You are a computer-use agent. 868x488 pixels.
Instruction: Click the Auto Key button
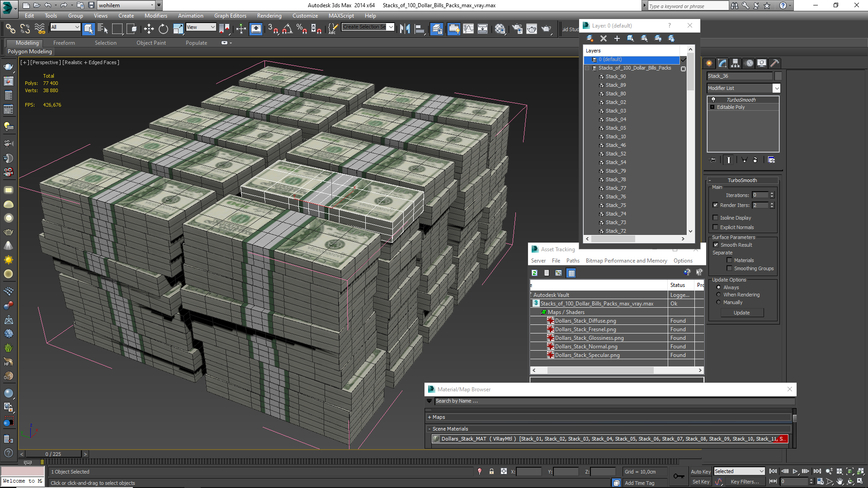[701, 471]
